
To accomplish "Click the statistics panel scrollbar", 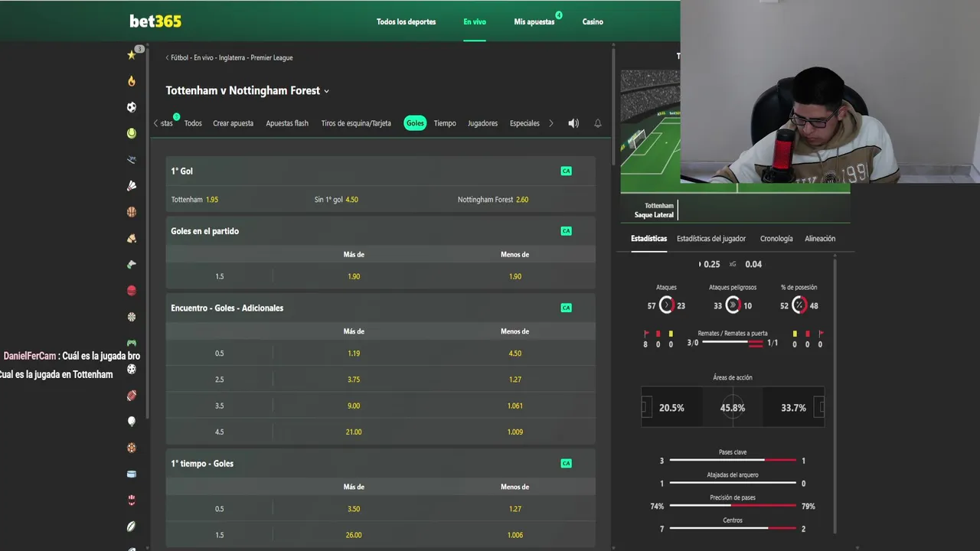I will 835,396.
